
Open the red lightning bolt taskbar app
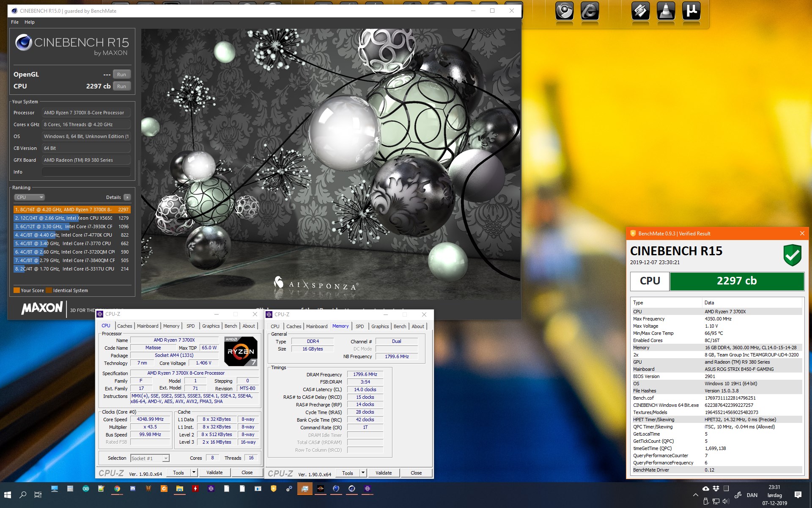(x=195, y=489)
